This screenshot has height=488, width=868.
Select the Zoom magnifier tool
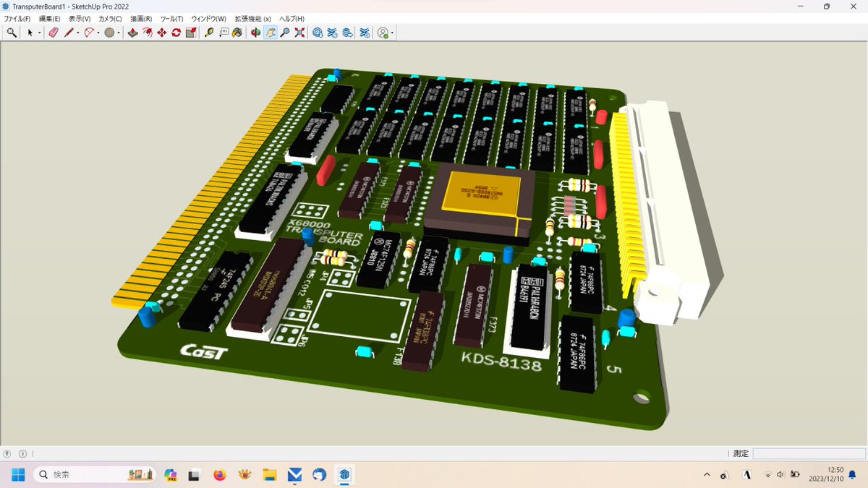286,32
